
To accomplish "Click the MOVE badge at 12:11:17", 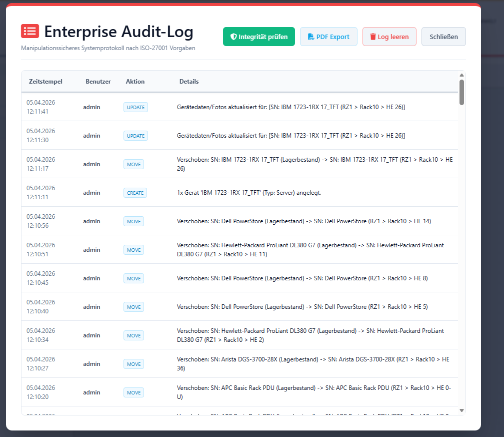I will click(133, 164).
